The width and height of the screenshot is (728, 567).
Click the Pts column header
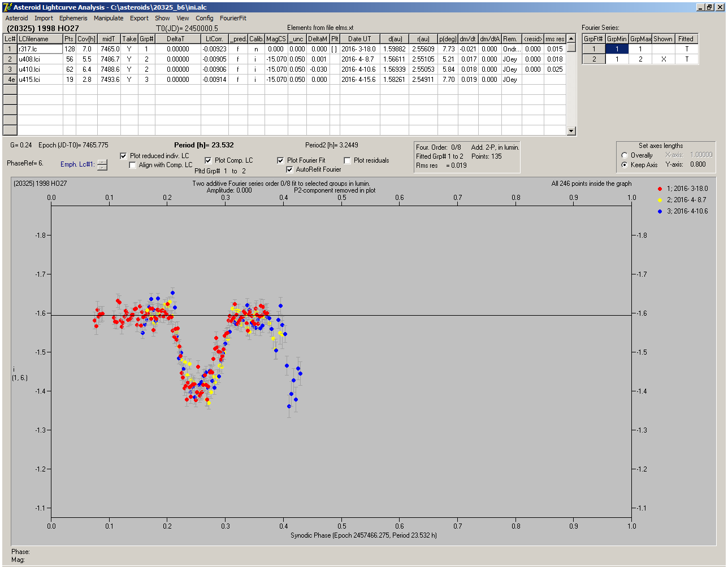(x=69, y=39)
